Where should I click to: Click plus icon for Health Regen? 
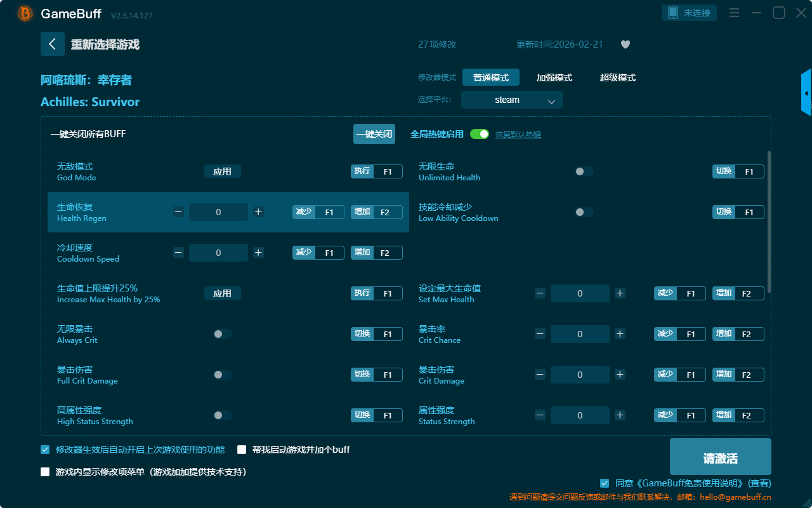258,212
